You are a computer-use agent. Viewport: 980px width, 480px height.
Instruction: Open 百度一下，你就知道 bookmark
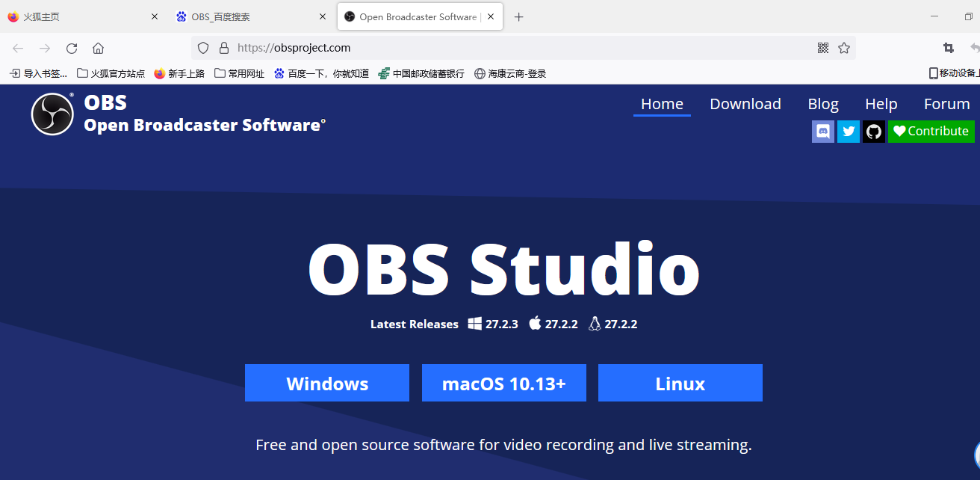(321, 73)
